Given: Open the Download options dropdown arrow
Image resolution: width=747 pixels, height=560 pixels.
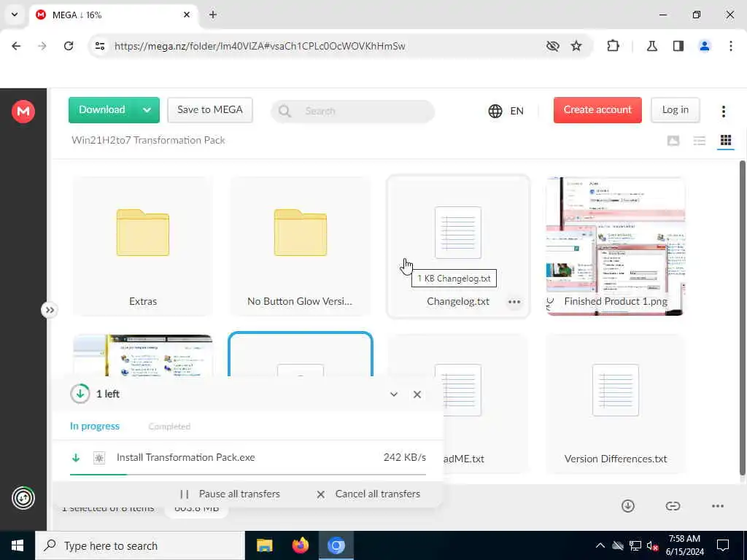Looking at the screenshot, I should click(x=147, y=110).
